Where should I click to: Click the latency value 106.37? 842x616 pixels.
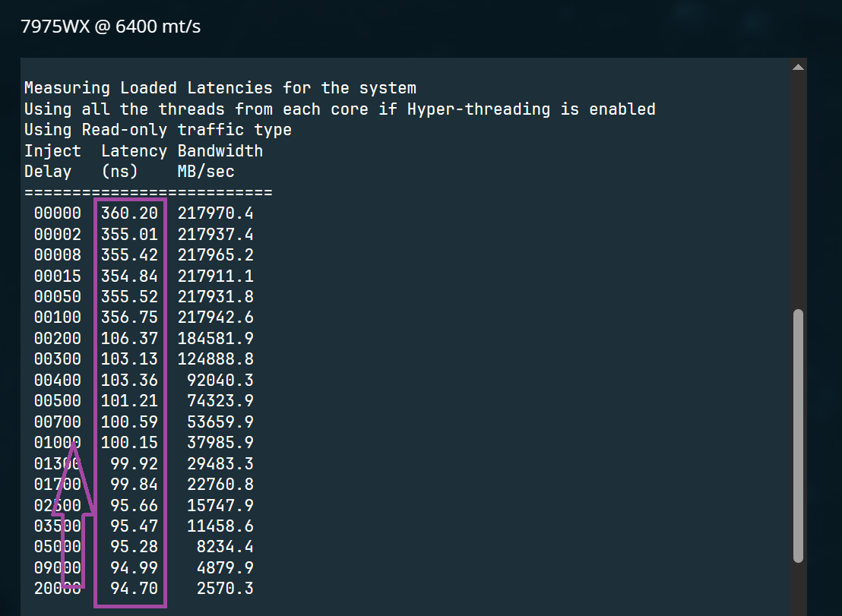pos(129,338)
